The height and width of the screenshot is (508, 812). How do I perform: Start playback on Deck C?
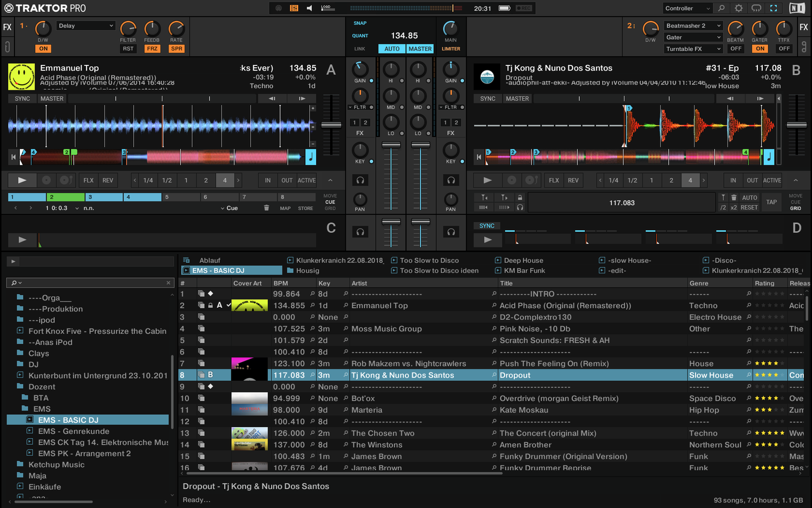[22, 239]
